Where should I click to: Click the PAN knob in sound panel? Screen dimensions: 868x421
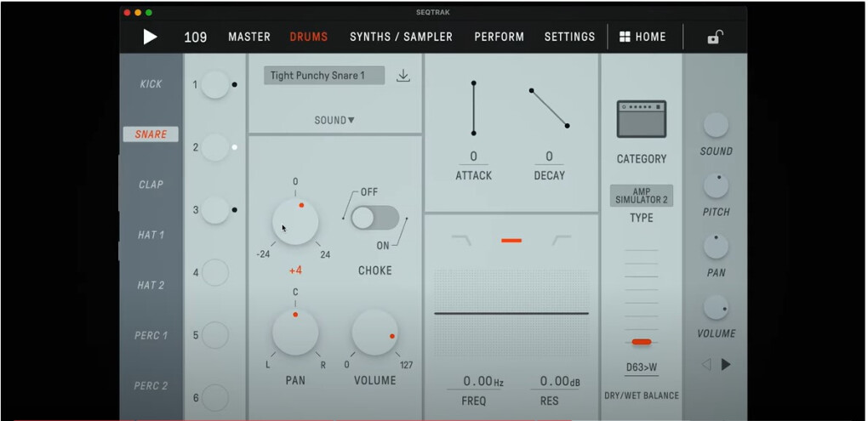[295, 333]
